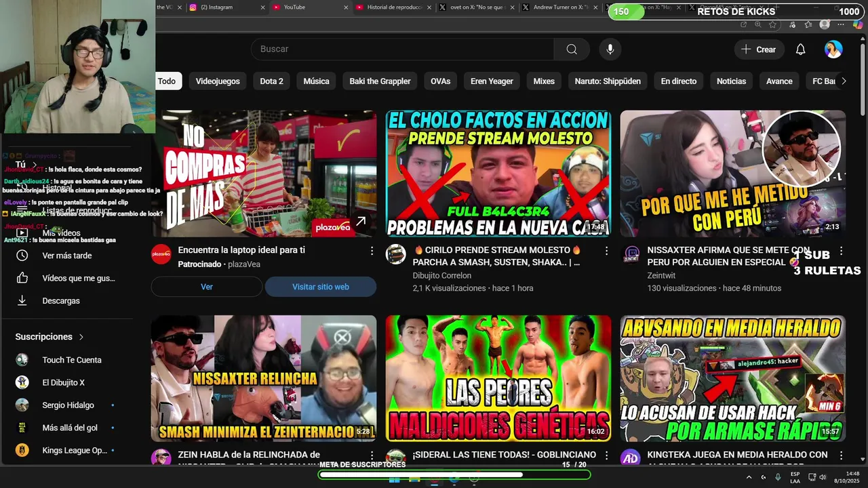Select the Todo filter chip
The width and height of the screenshot is (868, 488).
167,81
